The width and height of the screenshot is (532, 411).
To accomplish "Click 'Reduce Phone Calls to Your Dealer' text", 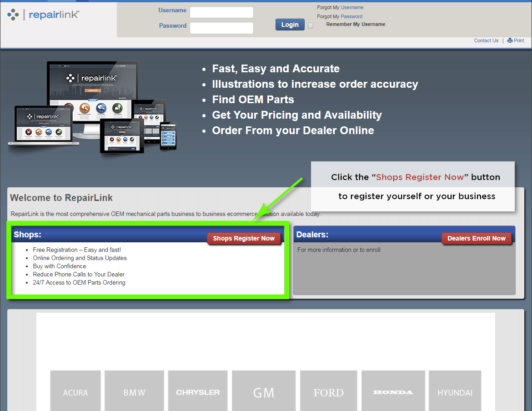I will click(79, 274).
